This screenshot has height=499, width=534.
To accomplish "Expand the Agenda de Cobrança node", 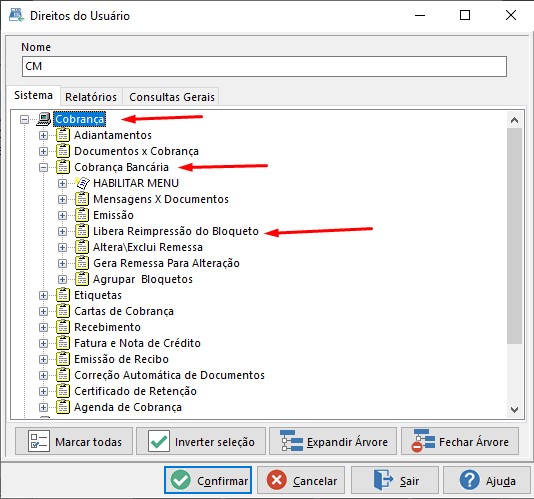I will click(43, 408).
